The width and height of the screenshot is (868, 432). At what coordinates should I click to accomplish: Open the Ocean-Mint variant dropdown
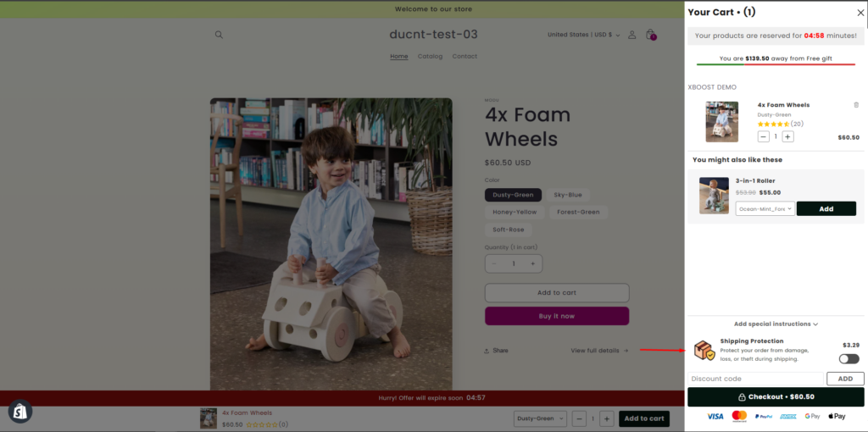click(765, 208)
